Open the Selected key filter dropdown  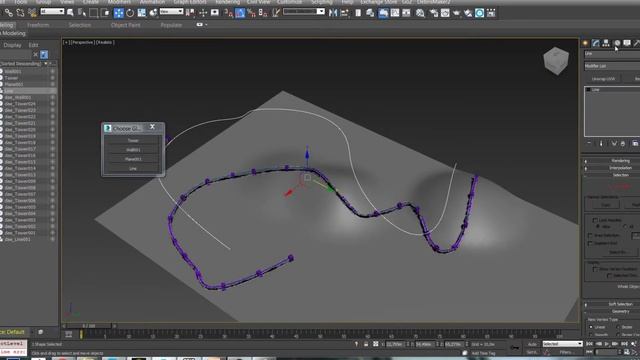click(x=562, y=344)
